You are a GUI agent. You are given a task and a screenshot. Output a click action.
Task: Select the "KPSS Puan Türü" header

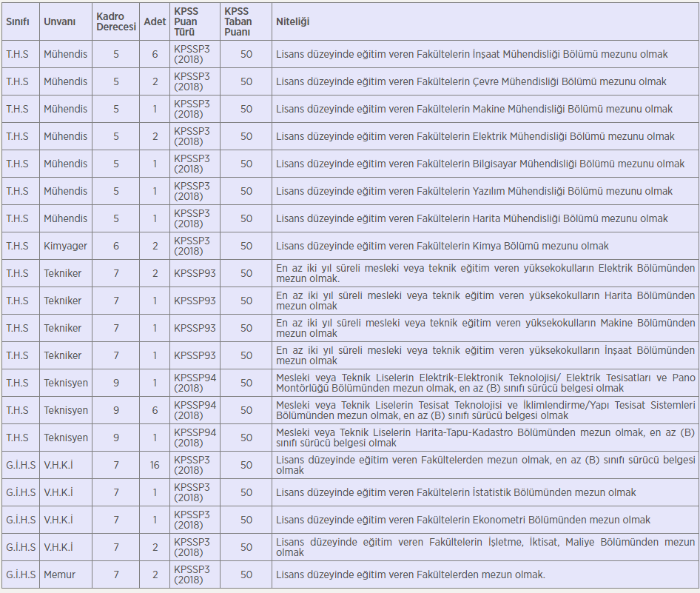tap(188, 22)
